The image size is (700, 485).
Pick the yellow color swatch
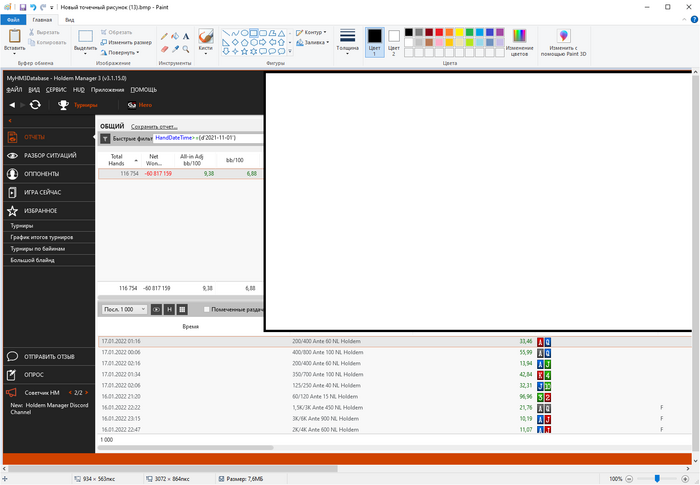pyautogui.click(x=459, y=32)
